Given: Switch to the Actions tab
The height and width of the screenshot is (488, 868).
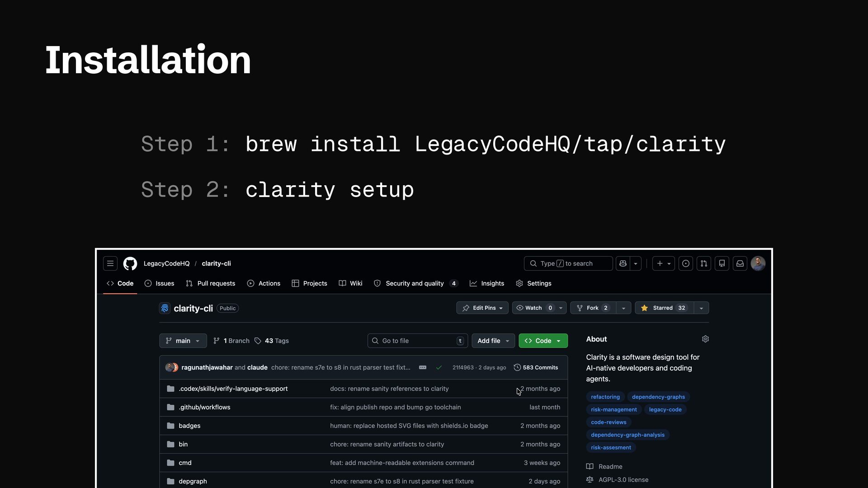Looking at the screenshot, I should [x=264, y=283].
